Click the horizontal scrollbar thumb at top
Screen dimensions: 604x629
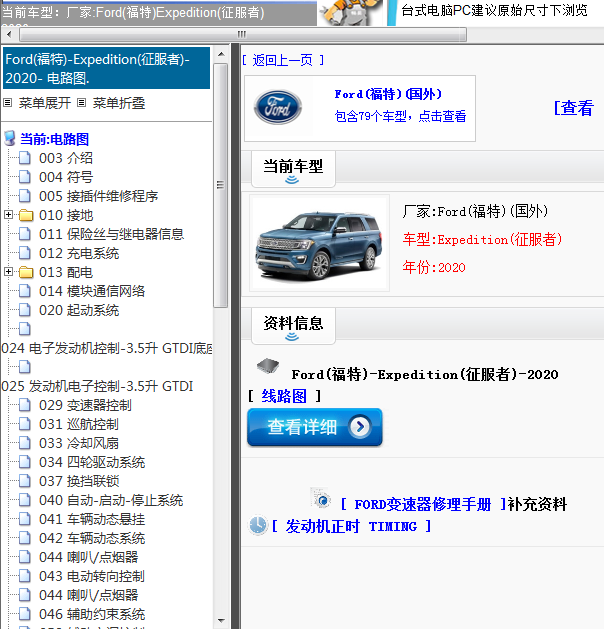click(x=243, y=34)
